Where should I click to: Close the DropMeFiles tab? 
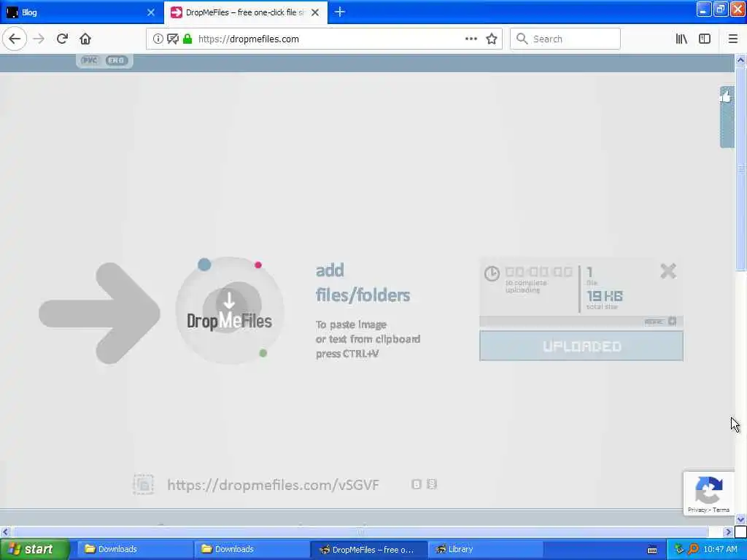click(315, 12)
